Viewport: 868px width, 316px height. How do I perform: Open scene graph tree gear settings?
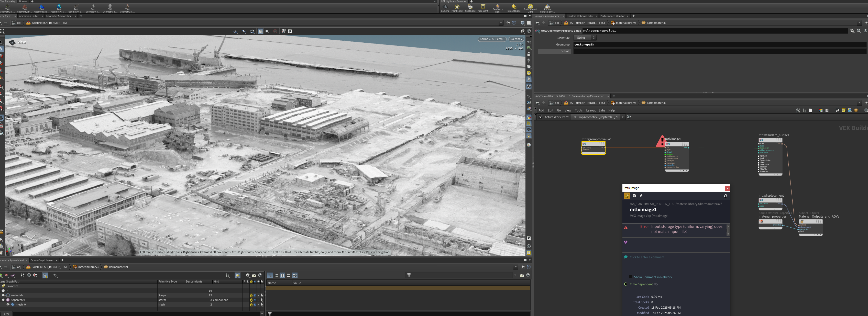248,275
